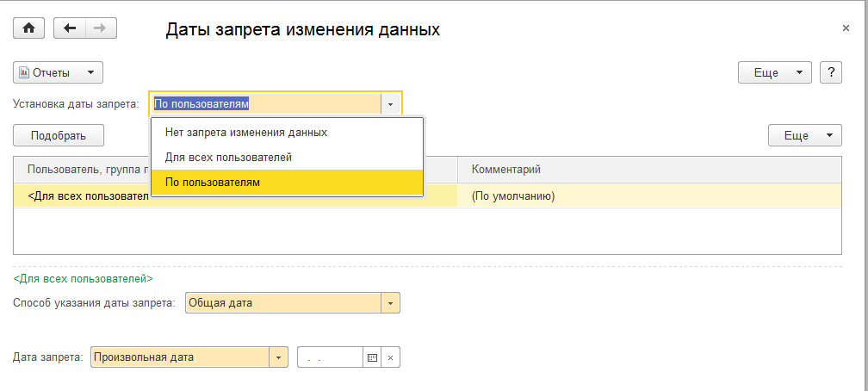
Task: Open calendar picker for the date field
Action: 372,357
